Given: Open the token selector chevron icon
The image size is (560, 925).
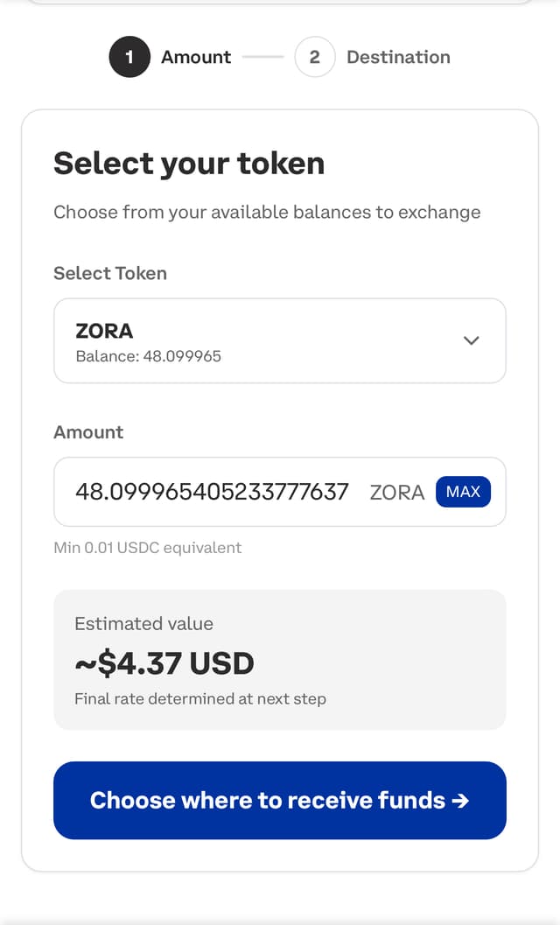Looking at the screenshot, I should pos(471,340).
